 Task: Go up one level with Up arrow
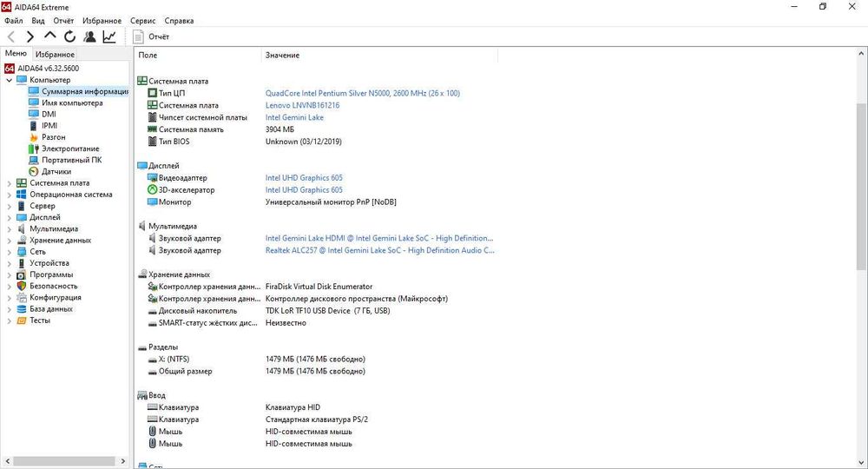[49, 36]
